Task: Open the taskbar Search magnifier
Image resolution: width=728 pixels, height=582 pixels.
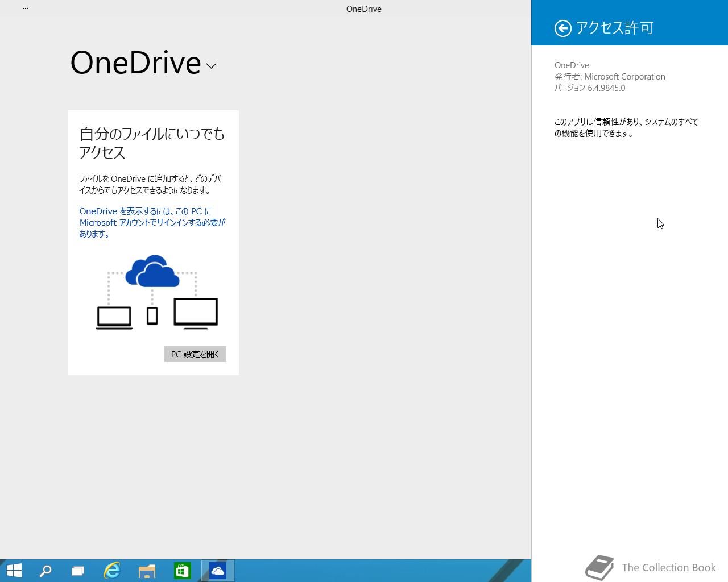Action: pos(45,571)
